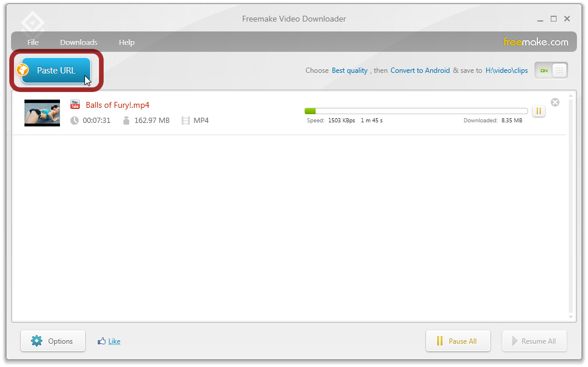Change the Convert to Android option
The height and width of the screenshot is (367, 588).
[420, 70]
